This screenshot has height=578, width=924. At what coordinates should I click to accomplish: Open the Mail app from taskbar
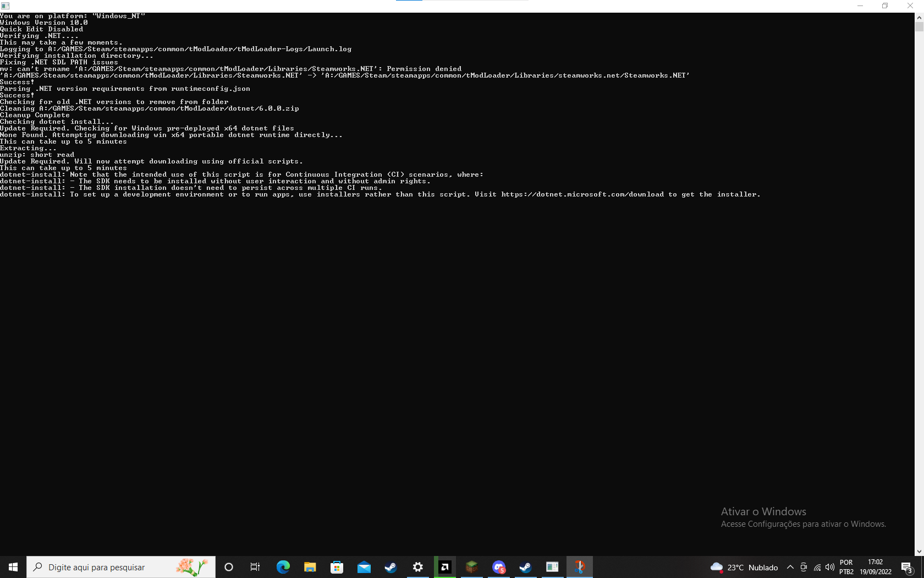coord(364,567)
